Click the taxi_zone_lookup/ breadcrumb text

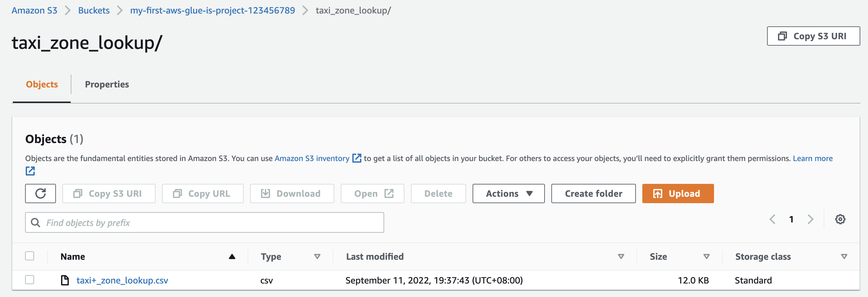click(353, 10)
